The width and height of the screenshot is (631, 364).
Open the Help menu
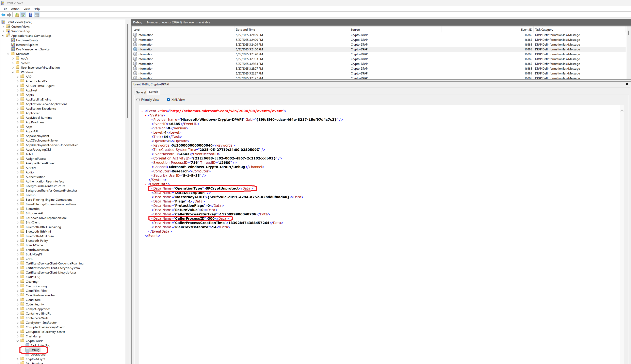tap(36, 9)
